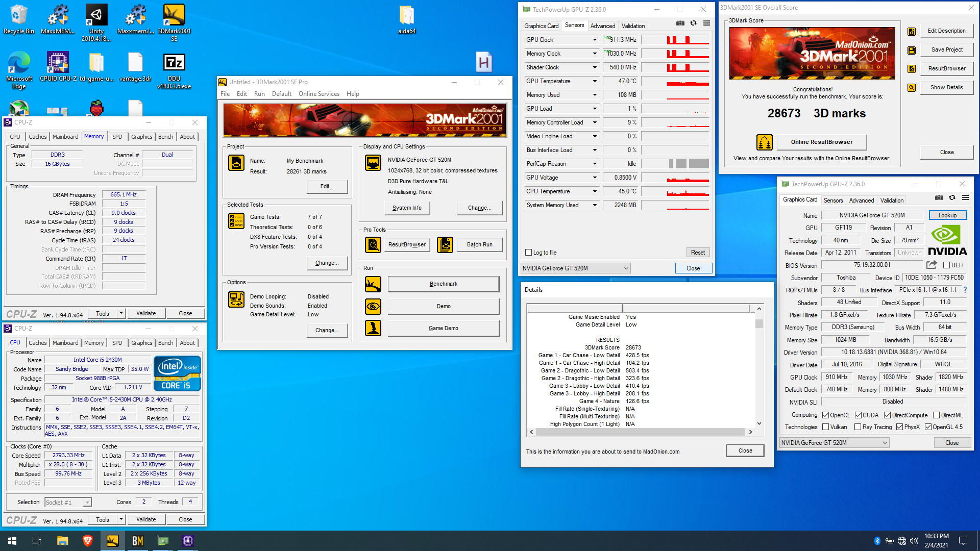The width and height of the screenshot is (980, 551).
Task: Expand PerfCap Reason sensor dropdown
Action: click(x=595, y=164)
